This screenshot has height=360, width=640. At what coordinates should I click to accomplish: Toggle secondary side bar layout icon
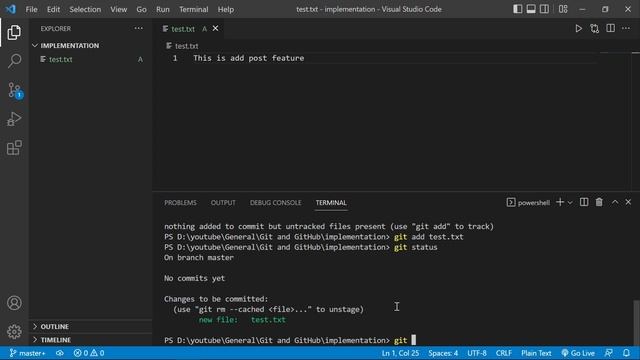[x=544, y=9]
